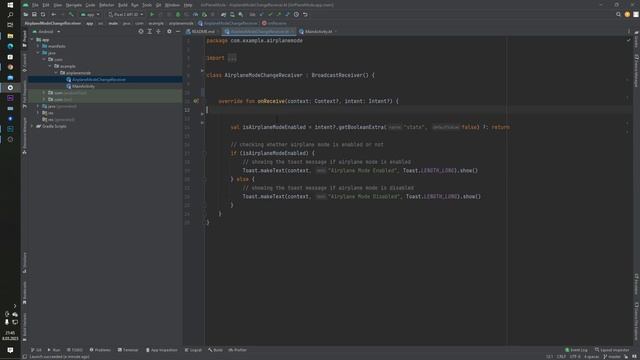Click the Windows Start button
640x360 pixels.
pyautogui.click(x=10, y=5)
